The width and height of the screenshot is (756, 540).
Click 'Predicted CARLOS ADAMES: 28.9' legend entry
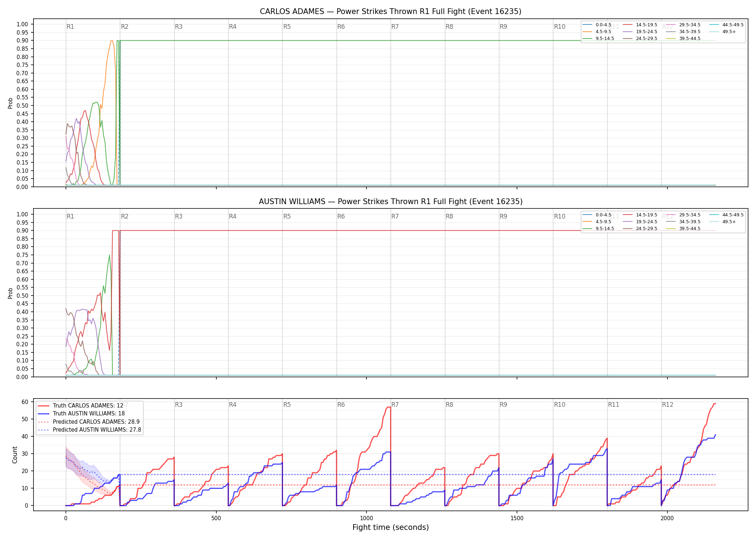click(89, 422)
